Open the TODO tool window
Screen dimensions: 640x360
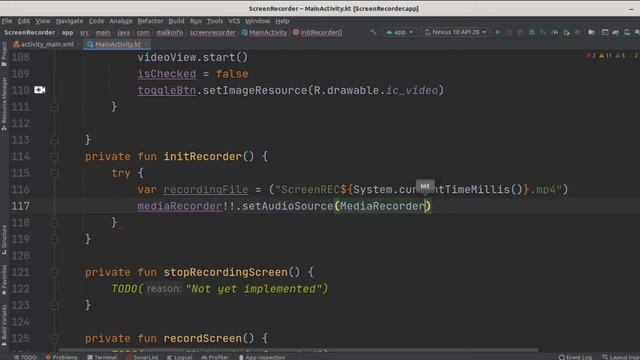(x=25, y=357)
